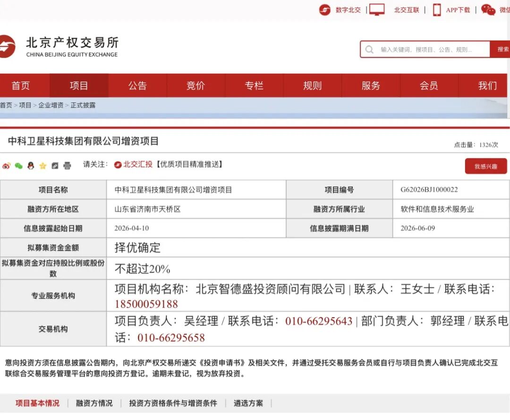The width and height of the screenshot is (510, 420).
Task: Click the monitor icon beside 北交互联
Action: [377, 9]
